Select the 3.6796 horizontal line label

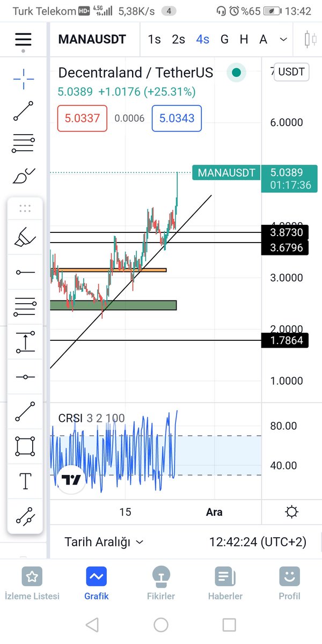(285, 248)
